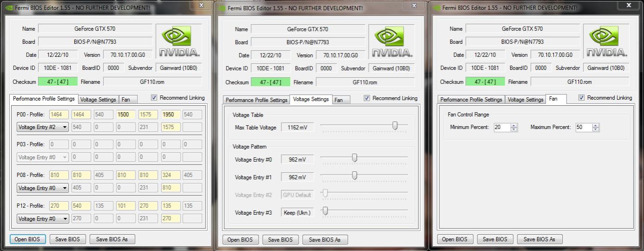This screenshot has height=251, width=644.
Task: Click the P12 profile field showing 101
Action: click(x=126, y=206)
